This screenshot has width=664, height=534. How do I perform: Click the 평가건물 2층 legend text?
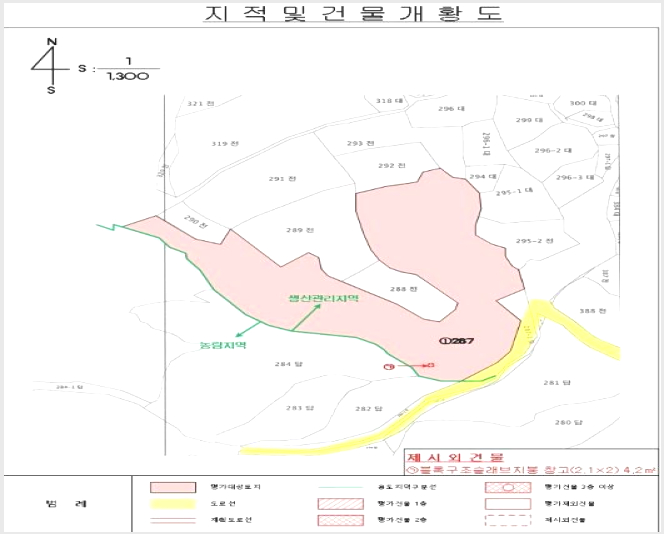pyautogui.click(x=402, y=520)
